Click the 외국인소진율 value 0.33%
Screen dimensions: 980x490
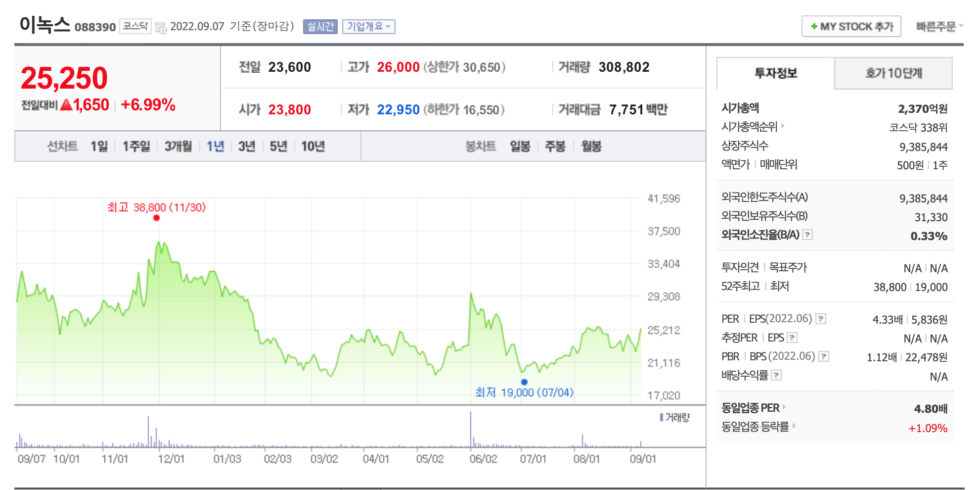(929, 236)
